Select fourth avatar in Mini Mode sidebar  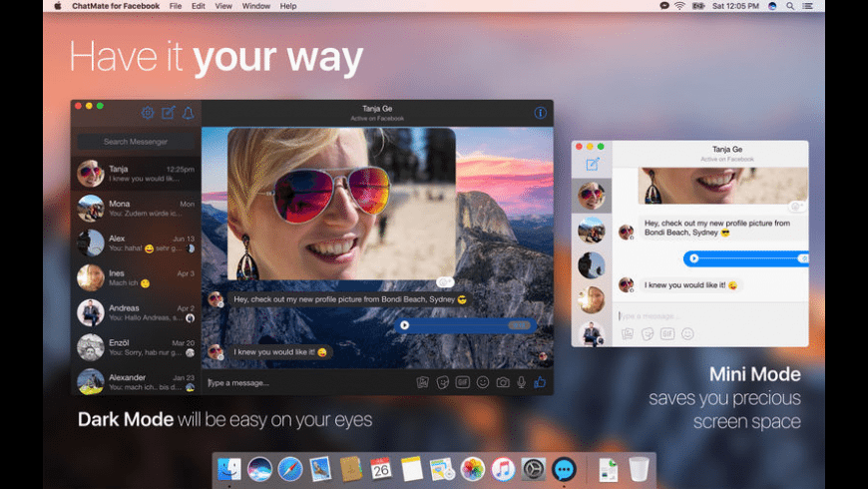pos(592,300)
